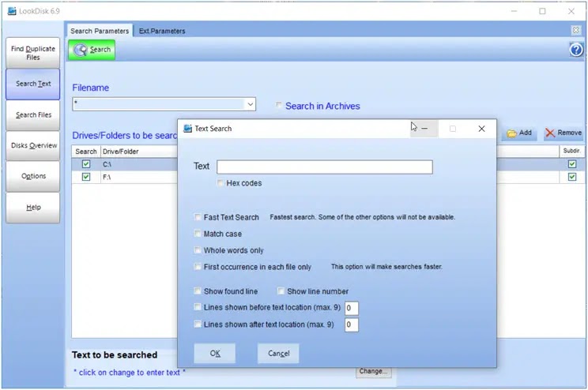Screen dimensions: 588x390
Task: Open the help question mark icon
Action: pos(576,50)
